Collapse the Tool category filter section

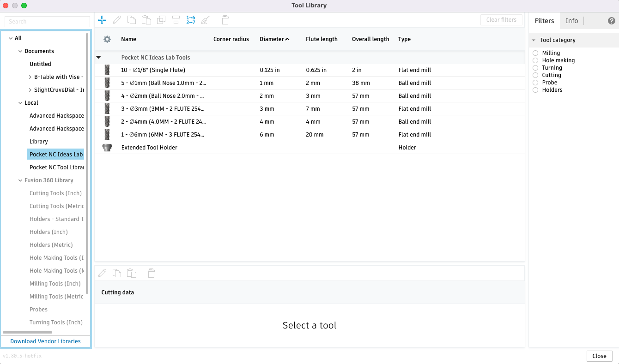click(534, 40)
